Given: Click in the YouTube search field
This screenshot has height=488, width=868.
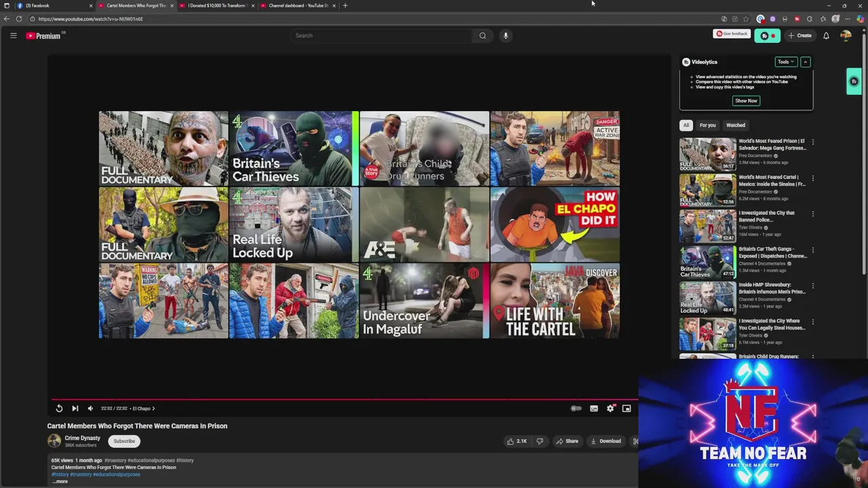Looking at the screenshot, I should tap(381, 35).
